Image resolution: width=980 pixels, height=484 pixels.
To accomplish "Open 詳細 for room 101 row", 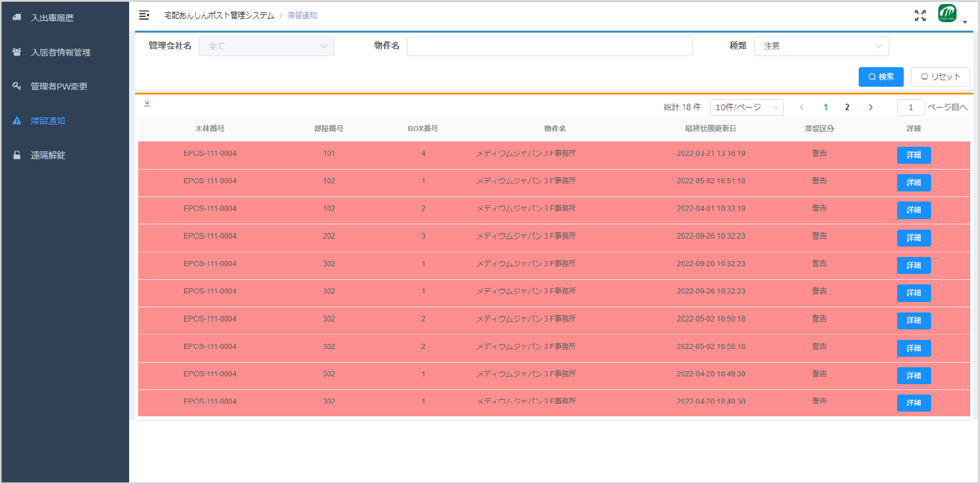I will point(913,155).
